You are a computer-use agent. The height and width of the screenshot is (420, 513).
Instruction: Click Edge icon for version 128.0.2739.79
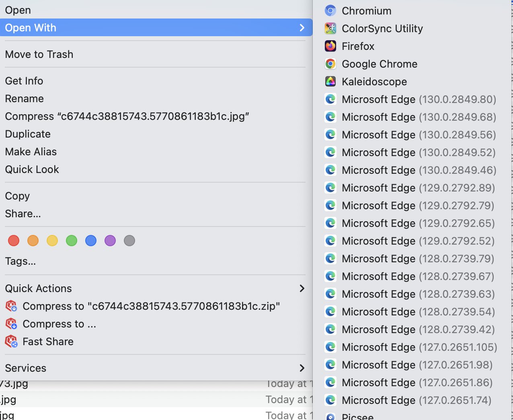click(x=330, y=259)
